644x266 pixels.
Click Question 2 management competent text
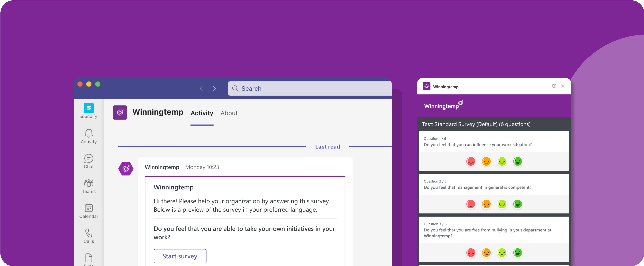(477, 187)
